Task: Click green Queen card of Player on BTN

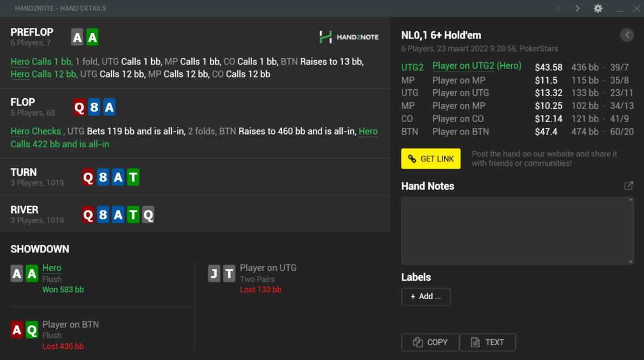Action: [x=32, y=330]
